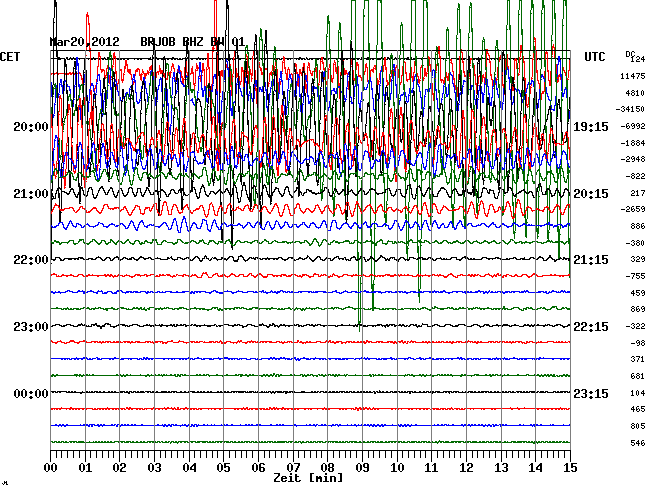Click the DC offset value 329
The width and height of the screenshot is (650, 494).
[x=638, y=259]
